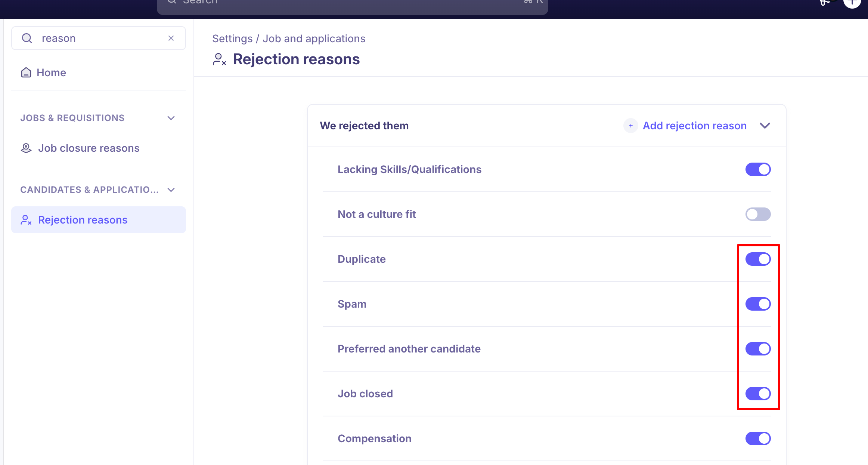Collapse the "We rejected them" panel
The height and width of the screenshot is (465, 868).
pos(765,126)
